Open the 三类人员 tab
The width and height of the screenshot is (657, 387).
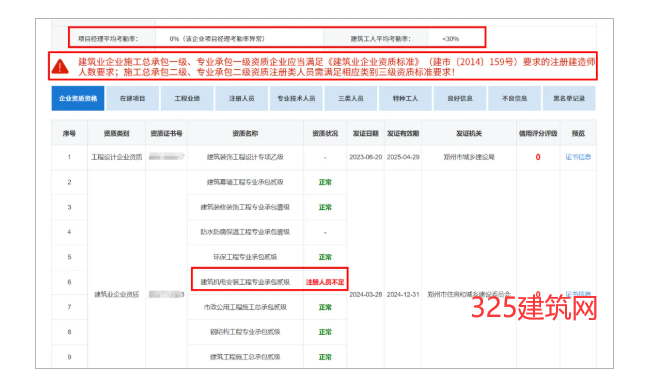(x=351, y=98)
